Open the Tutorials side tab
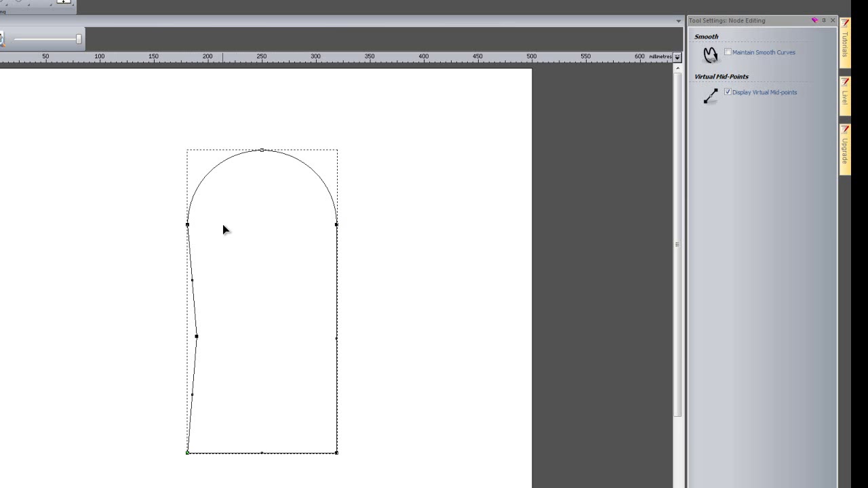The height and width of the screenshot is (488, 868). pyautogui.click(x=845, y=42)
